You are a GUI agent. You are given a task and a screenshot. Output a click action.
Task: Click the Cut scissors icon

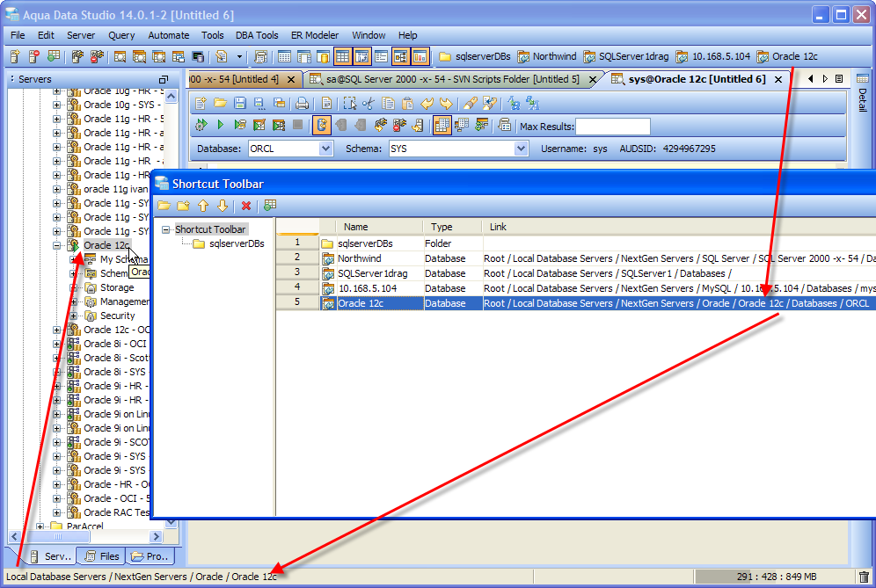click(369, 104)
